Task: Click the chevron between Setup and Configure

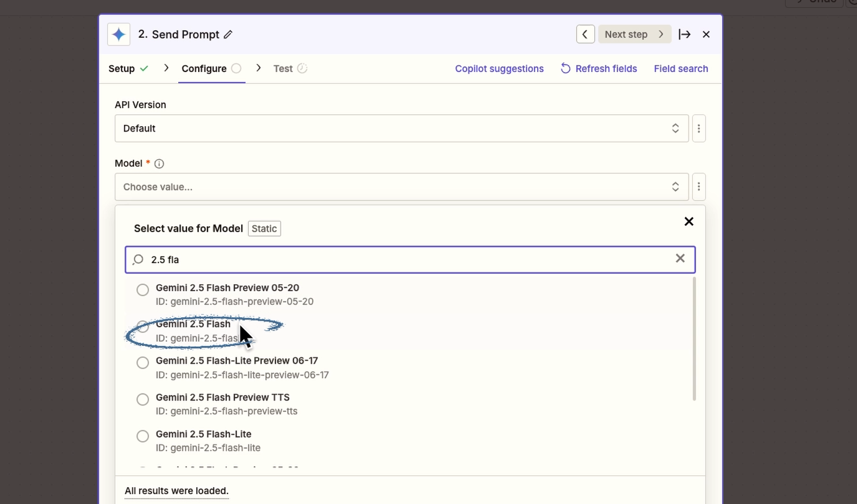Action: click(166, 68)
